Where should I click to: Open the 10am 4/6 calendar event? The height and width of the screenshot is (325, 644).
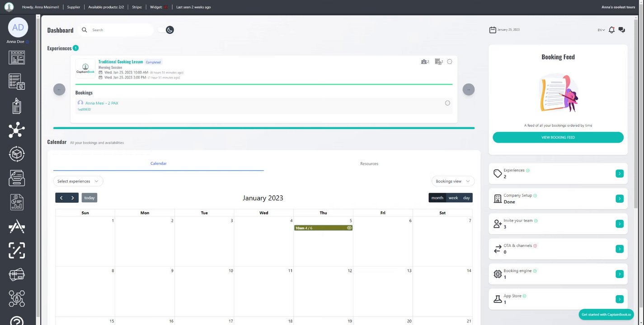click(323, 228)
